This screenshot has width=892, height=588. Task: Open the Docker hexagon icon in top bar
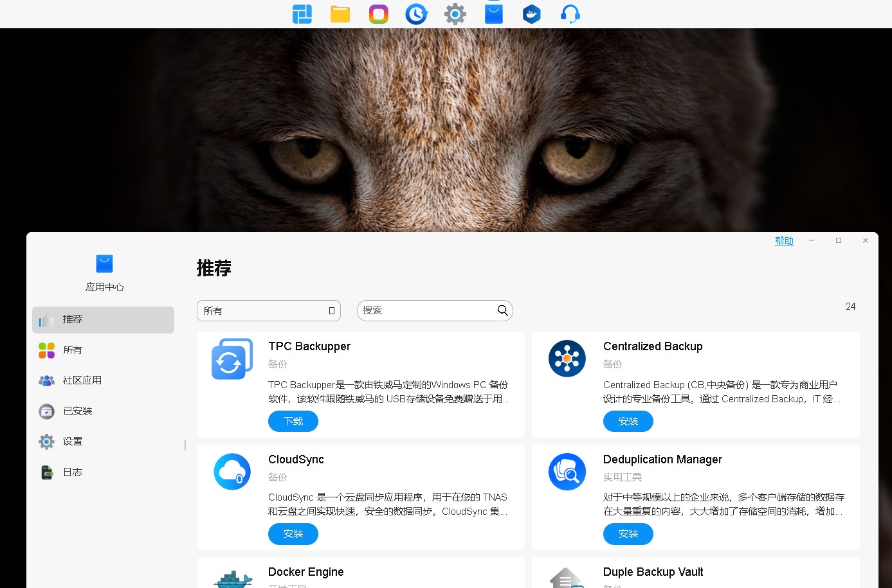(x=532, y=14)
